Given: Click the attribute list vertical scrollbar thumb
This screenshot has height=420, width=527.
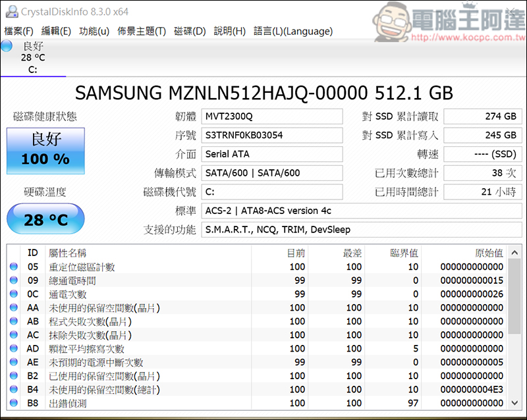Looking at the screenshot, I should click(514, 296).
